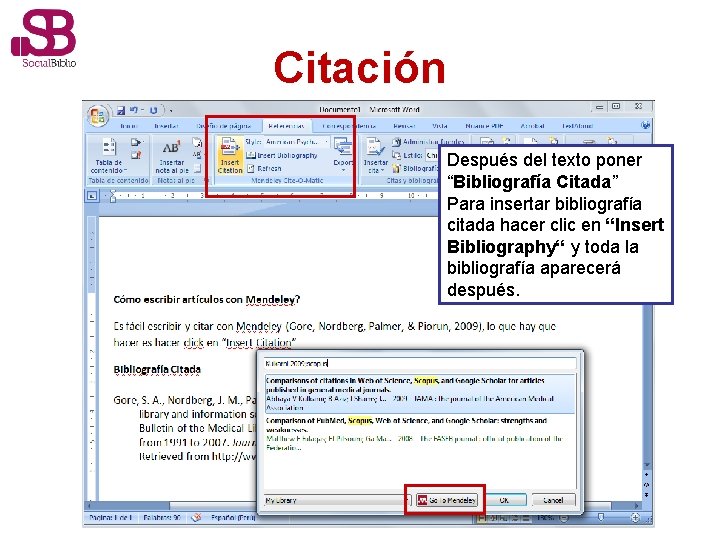Click the heading 'Bibliografía Citada' in document

coord(157,370)
